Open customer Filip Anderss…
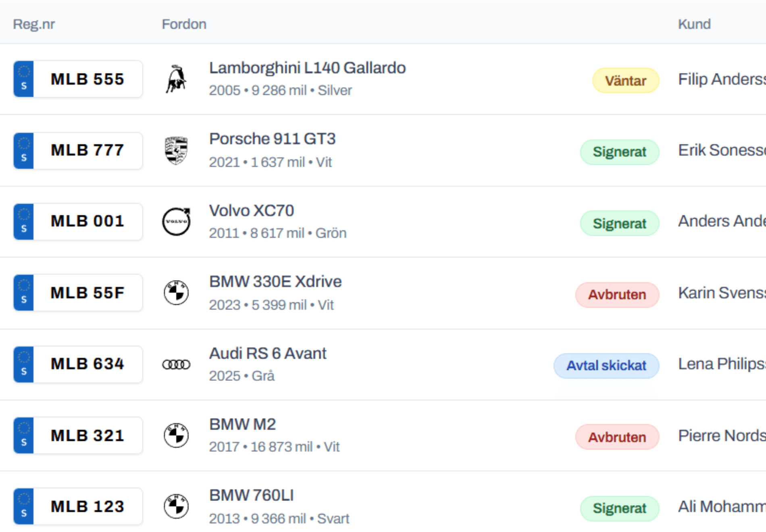766x532 pixels. (722, 79)
